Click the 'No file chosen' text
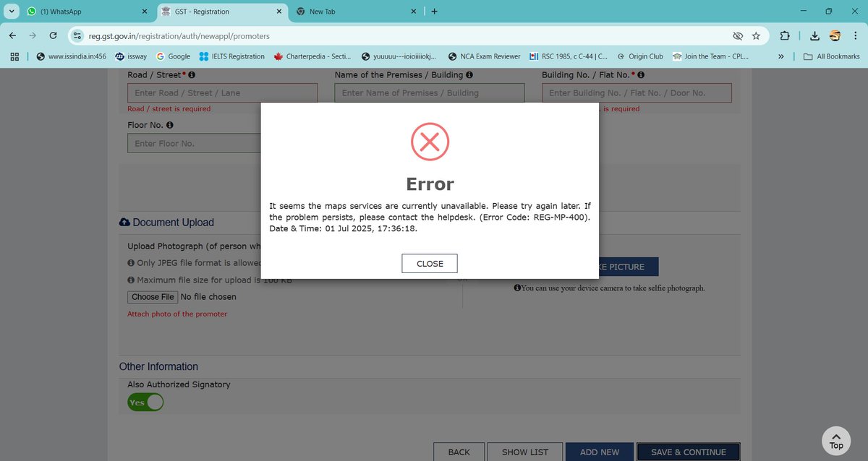Image resolution: width=868 pixels, height=461 pixels. coord(208,297)
